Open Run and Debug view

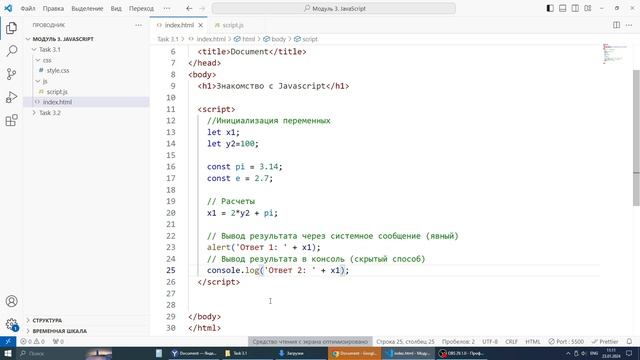[11, 97]
